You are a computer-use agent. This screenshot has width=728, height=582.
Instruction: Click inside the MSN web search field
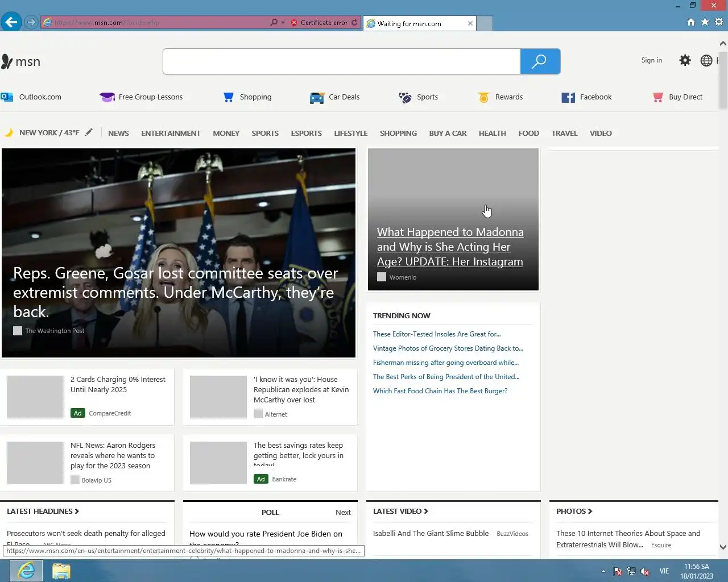(x=341, y=61)
